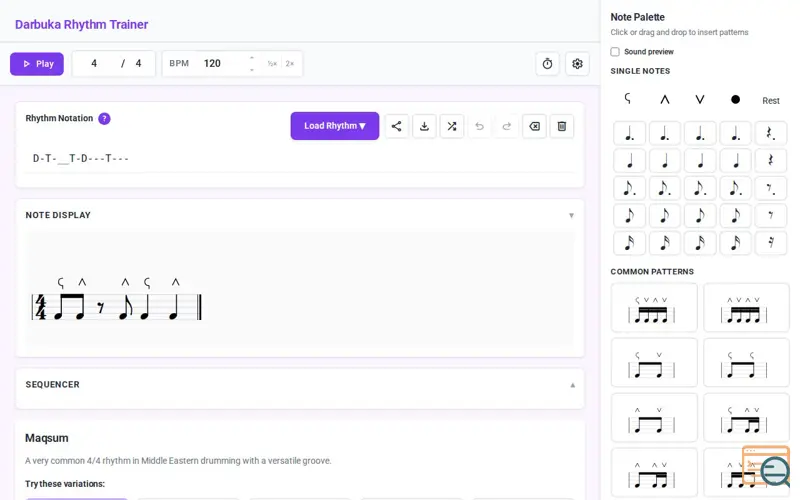
Task: Select the Slap filled dot symbol header
Action: [x=735, y=99]
